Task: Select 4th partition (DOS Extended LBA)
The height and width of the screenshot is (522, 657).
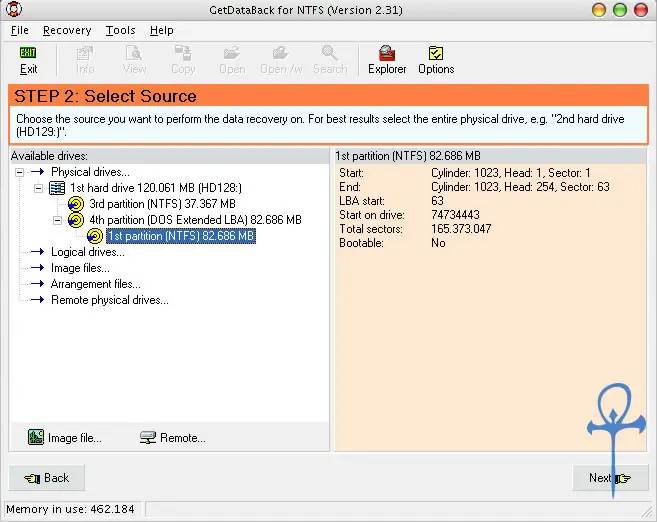Action: [x=195, y=220]
